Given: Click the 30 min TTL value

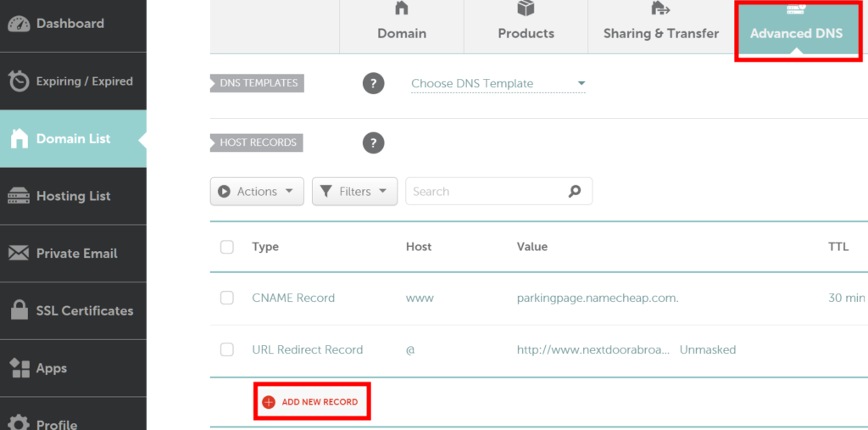Looking at the screenshot, I should coord(847,299).
